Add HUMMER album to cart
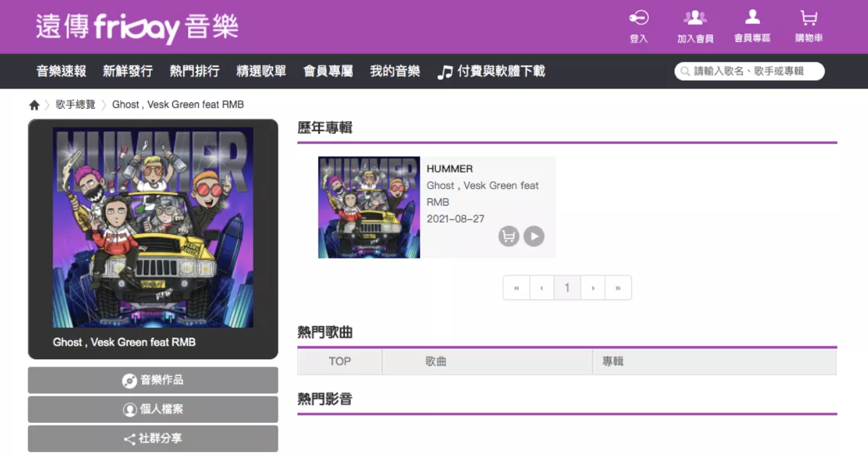 coord(508,236)
